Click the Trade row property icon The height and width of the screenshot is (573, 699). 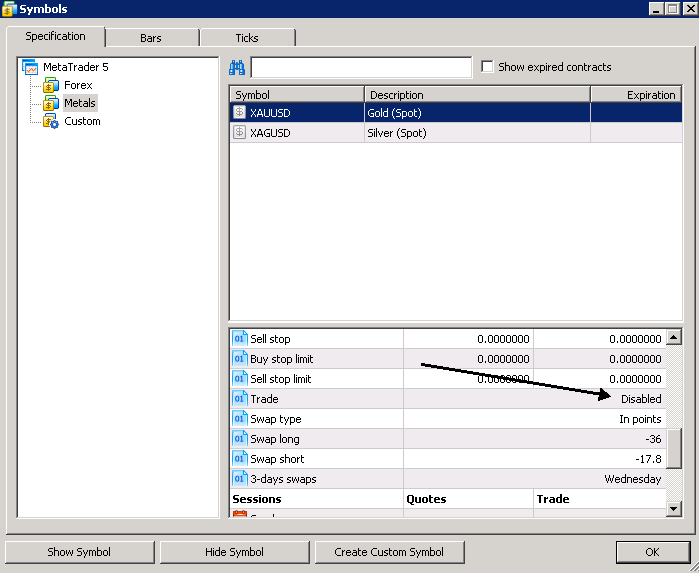pos(239,399)
